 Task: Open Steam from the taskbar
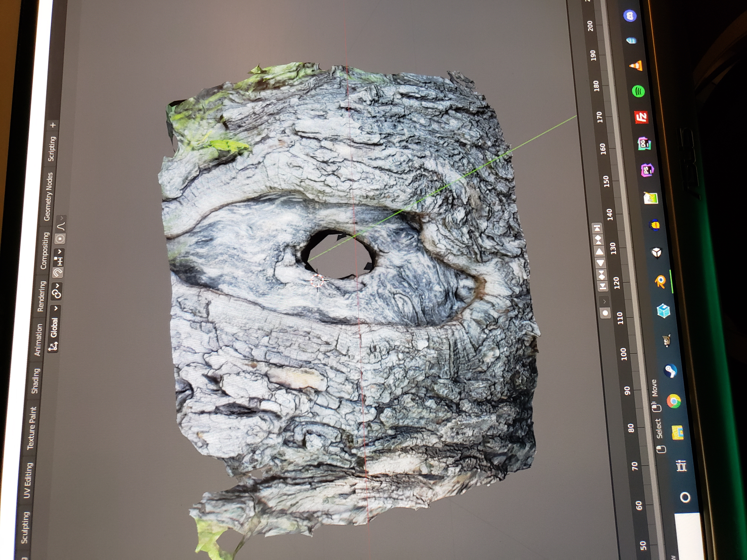click(670, 371)
